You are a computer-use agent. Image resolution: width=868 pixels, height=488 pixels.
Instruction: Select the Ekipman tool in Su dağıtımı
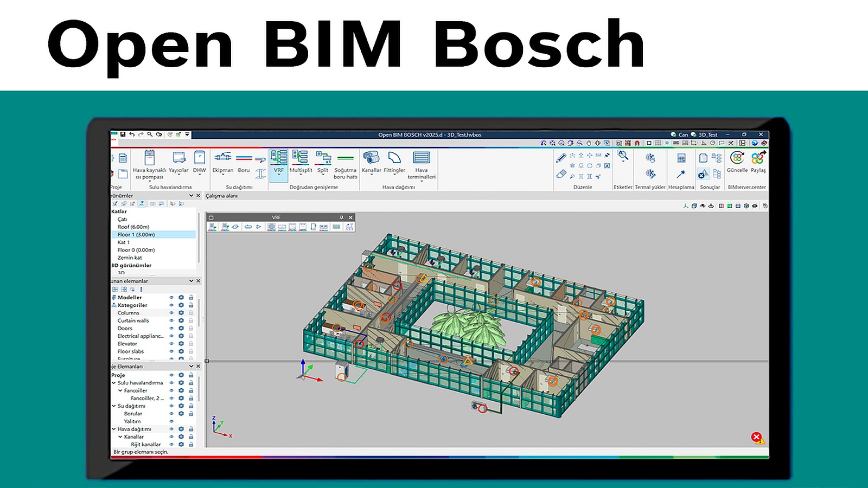(222, 157)
